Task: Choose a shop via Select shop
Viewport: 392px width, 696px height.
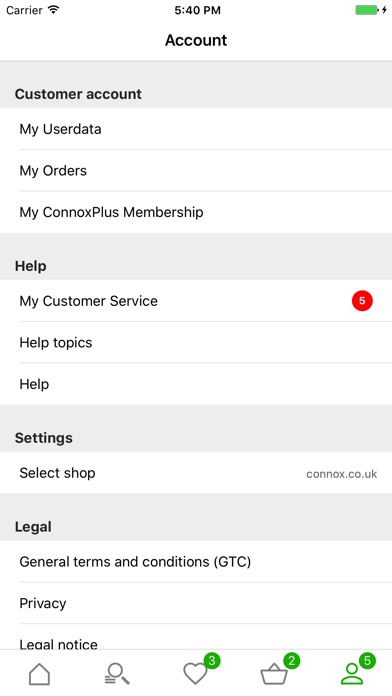Action: pos(196,473)
